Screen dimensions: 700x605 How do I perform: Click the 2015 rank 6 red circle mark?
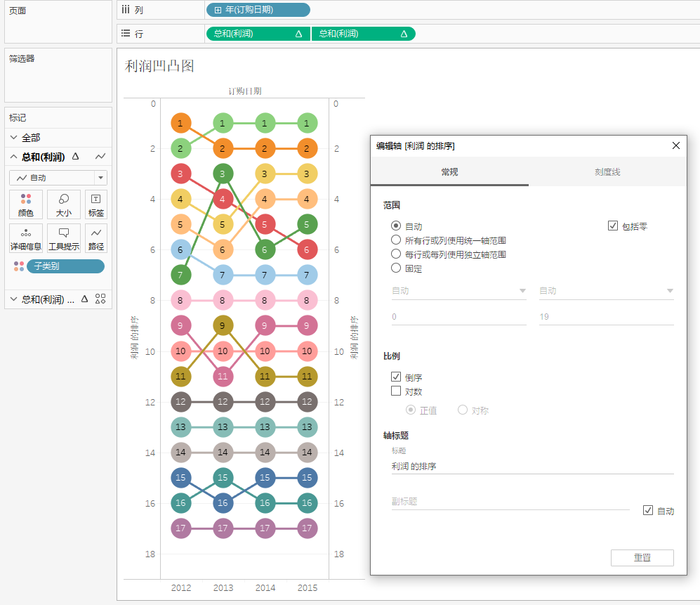(x=307, y=249)
